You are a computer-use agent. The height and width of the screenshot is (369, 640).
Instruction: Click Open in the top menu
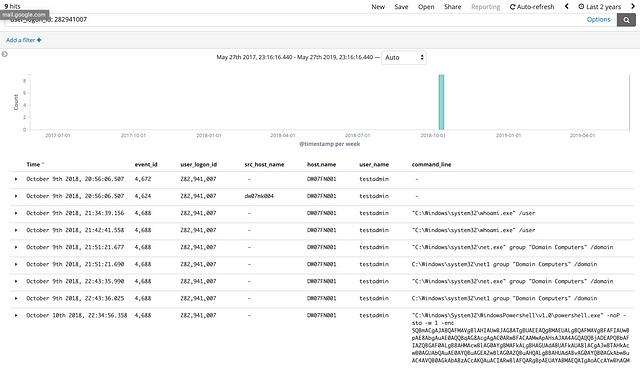click(426, 7)
